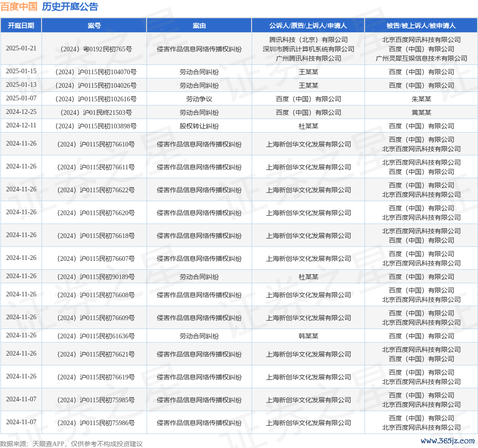Select the '案号' column header
The height and width of the screenshot is (448, 478).
pyautogui.click(x=94, y=26)
